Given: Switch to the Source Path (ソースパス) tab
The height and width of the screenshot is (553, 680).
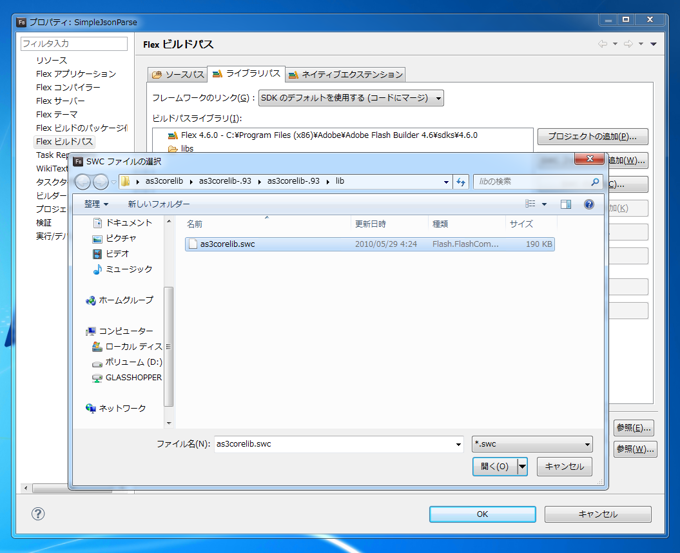Looking at the screenshot, I should coord(178,75).
